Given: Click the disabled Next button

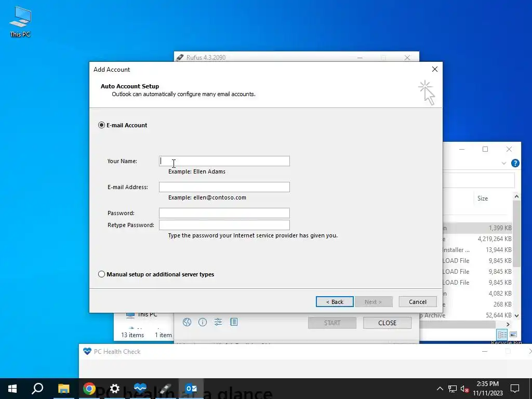Looking at the screenshot, I should (x=374, y=302).
